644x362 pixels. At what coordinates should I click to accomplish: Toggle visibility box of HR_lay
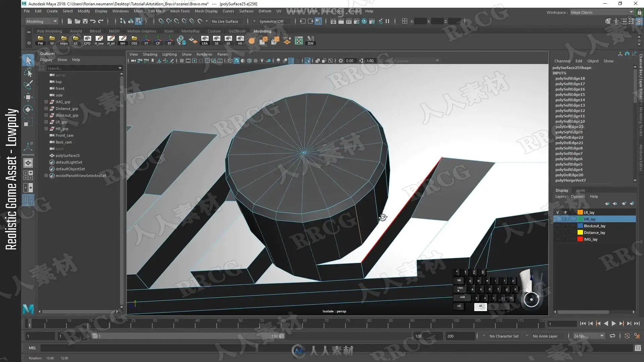(557, 219)
